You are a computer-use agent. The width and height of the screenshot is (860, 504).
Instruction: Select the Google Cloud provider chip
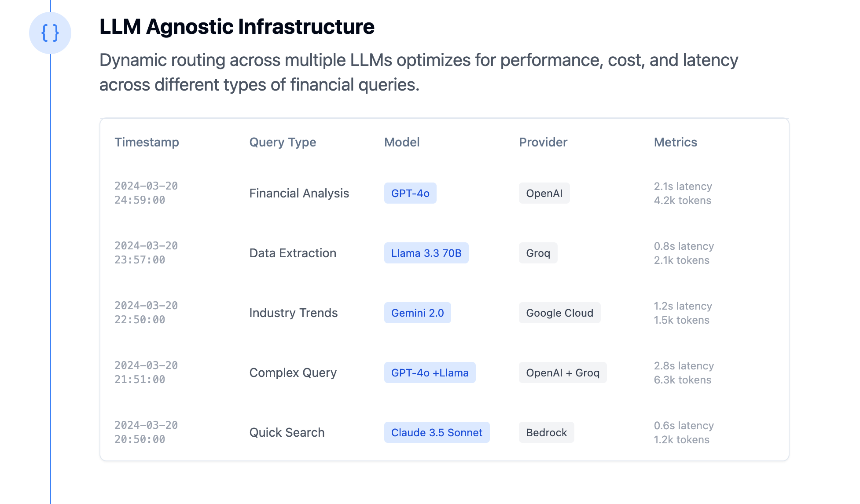[x=559, y=313]
